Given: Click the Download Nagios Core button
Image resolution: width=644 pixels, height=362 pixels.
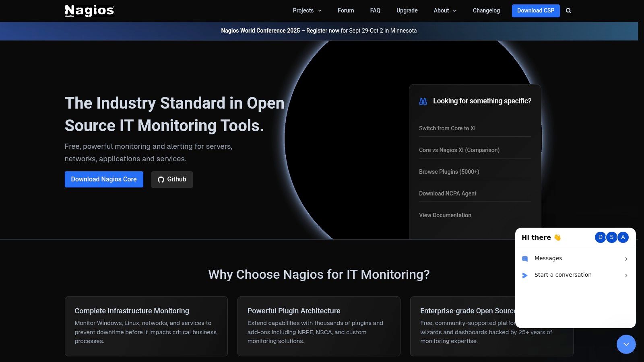Looking at the screenshot, I should point(104,179).
